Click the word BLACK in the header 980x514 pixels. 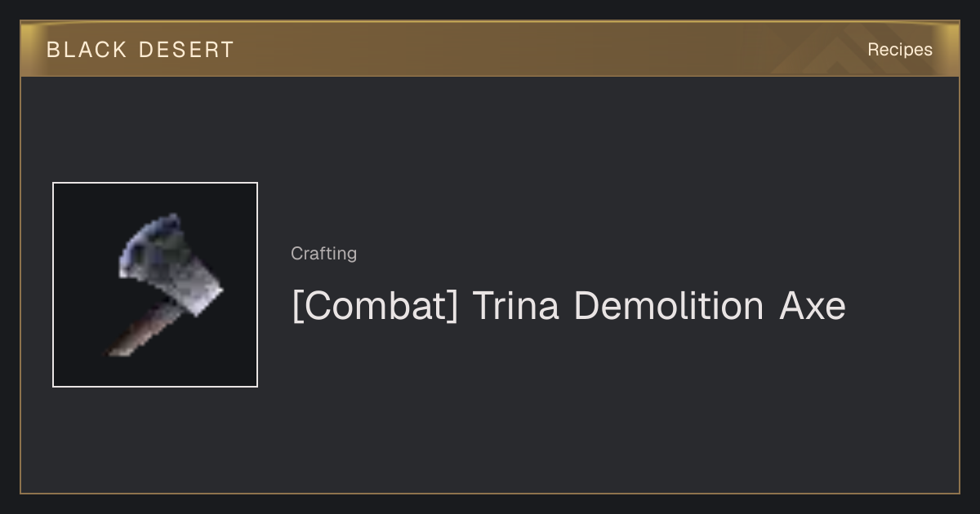87,50
